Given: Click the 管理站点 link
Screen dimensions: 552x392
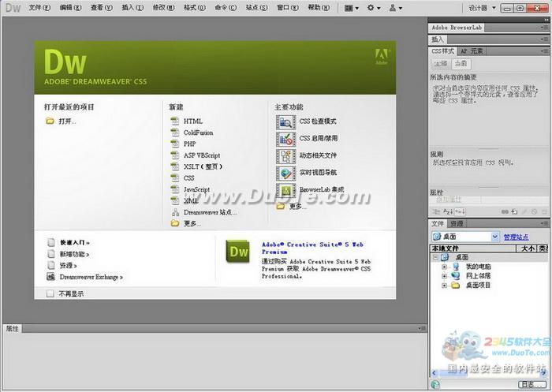Looking at the screenshot, I should click(x=516, y=237).
